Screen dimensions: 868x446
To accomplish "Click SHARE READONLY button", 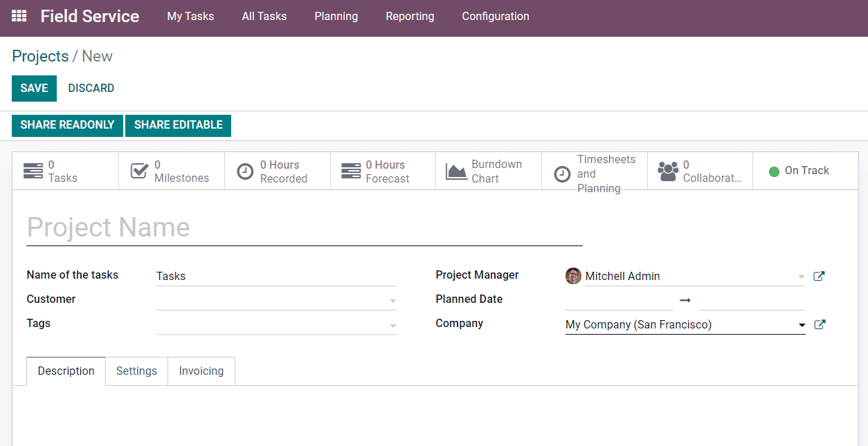I will (66, 125).
